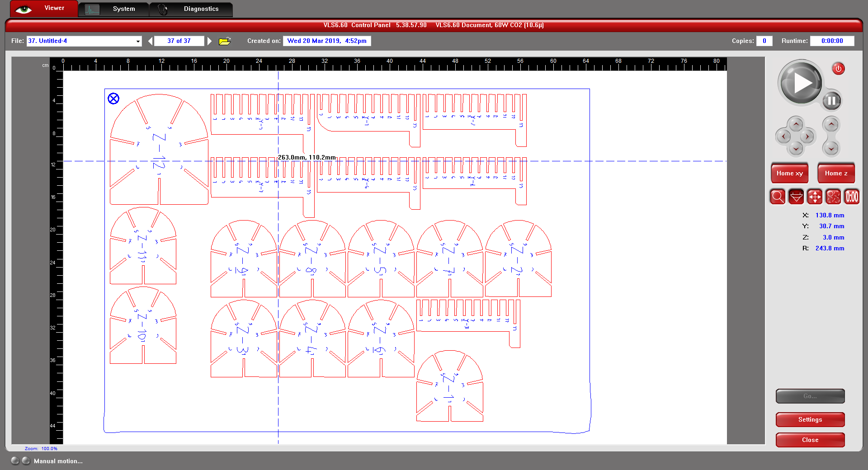Close the control panel window

[x=810, y=440]
